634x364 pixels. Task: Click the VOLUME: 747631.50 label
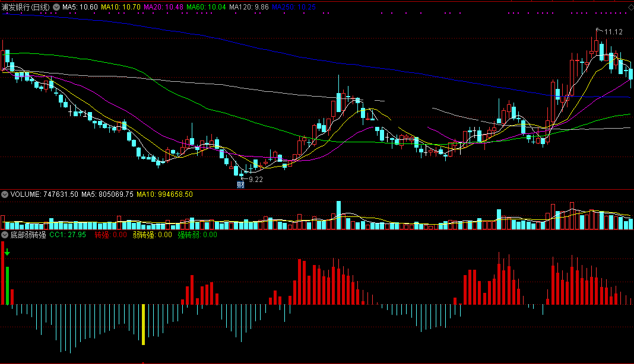[x=44, y=194]
